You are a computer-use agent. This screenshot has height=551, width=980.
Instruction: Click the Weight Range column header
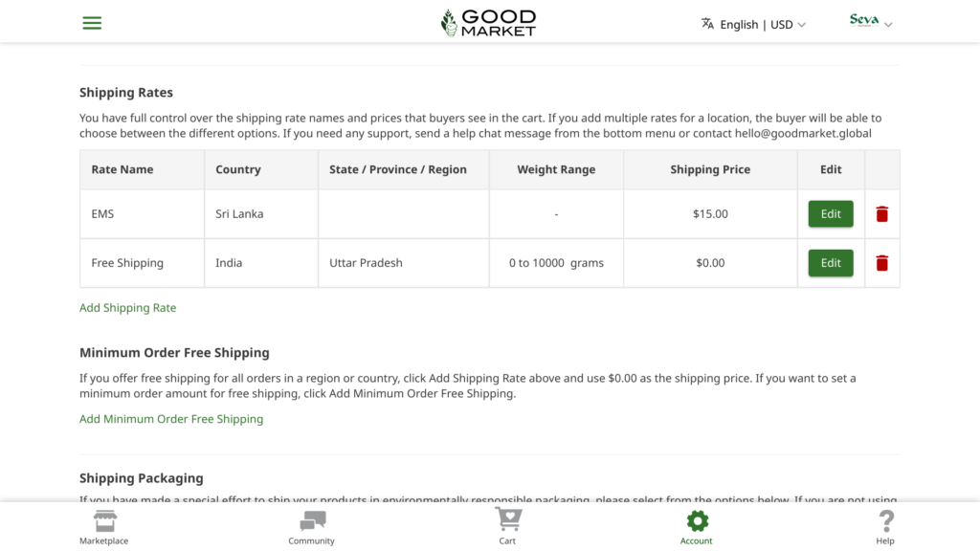click(556, 169)
